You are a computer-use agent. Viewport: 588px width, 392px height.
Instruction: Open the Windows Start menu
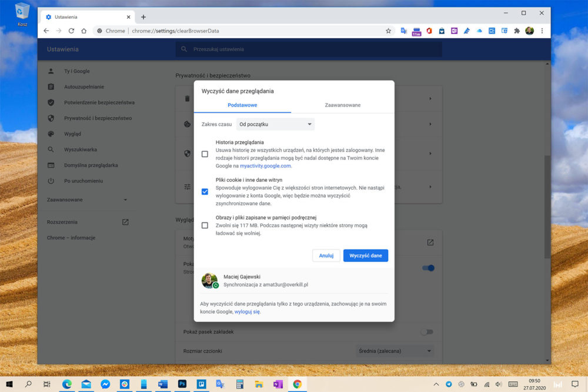[9, 384]
